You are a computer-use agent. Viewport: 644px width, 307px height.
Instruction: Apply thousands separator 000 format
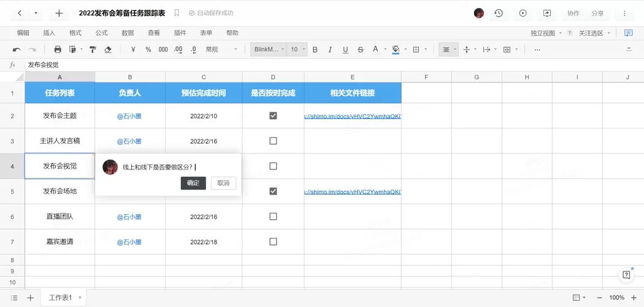163,49
